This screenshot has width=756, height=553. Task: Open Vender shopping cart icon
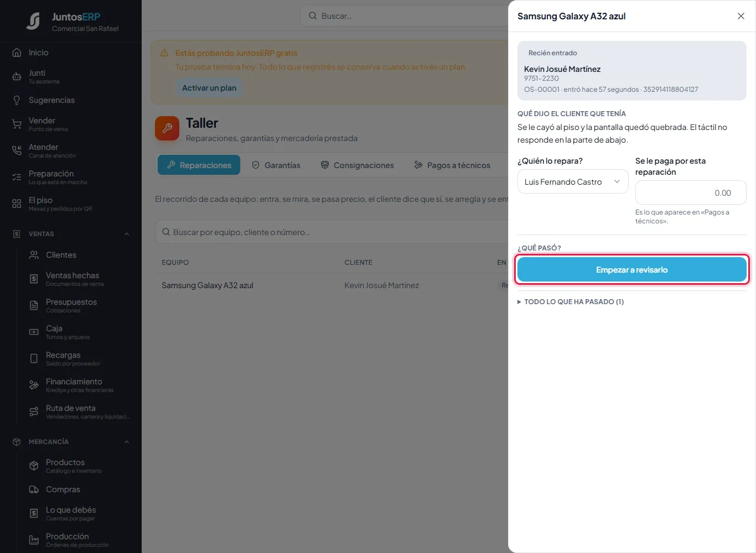point(17,124)
